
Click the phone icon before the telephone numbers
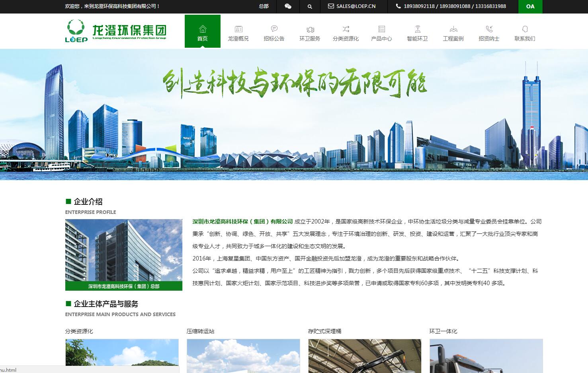coord(398,6)
